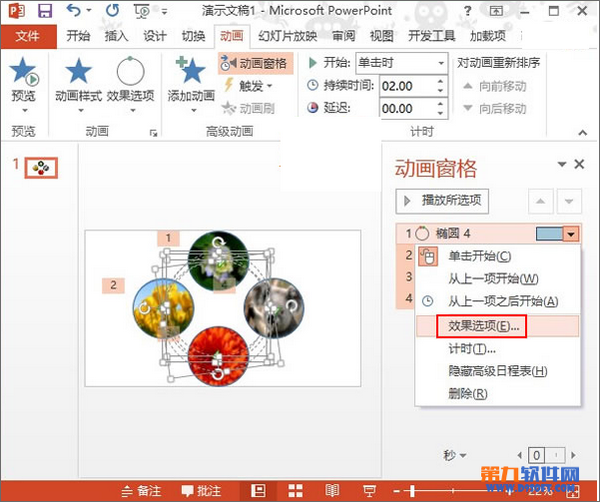Viewport: 600px width, 502px height.
Task: Open the 动画样式 Animation Styles gallery
Action: coord(78,84)
